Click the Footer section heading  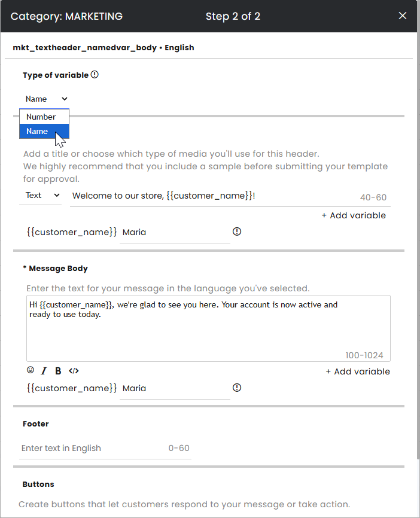click(36, 424)
